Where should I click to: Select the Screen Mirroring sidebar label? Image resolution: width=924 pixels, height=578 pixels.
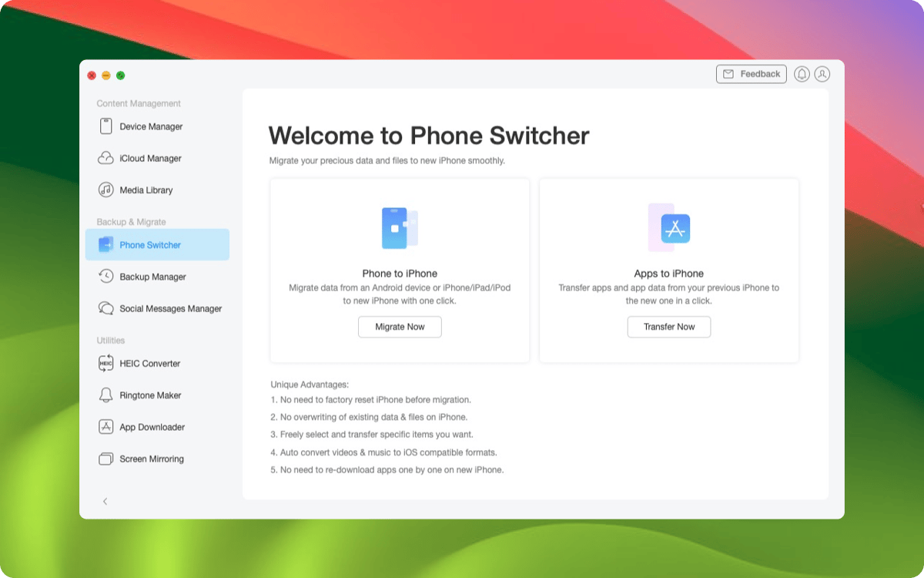pyautogui.click(x=152, y=459)
